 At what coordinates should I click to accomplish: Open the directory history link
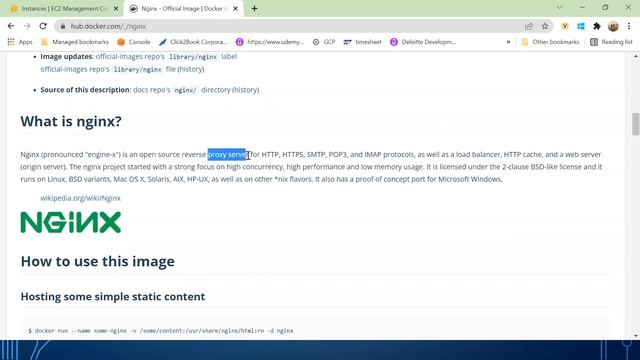(245, 89)
